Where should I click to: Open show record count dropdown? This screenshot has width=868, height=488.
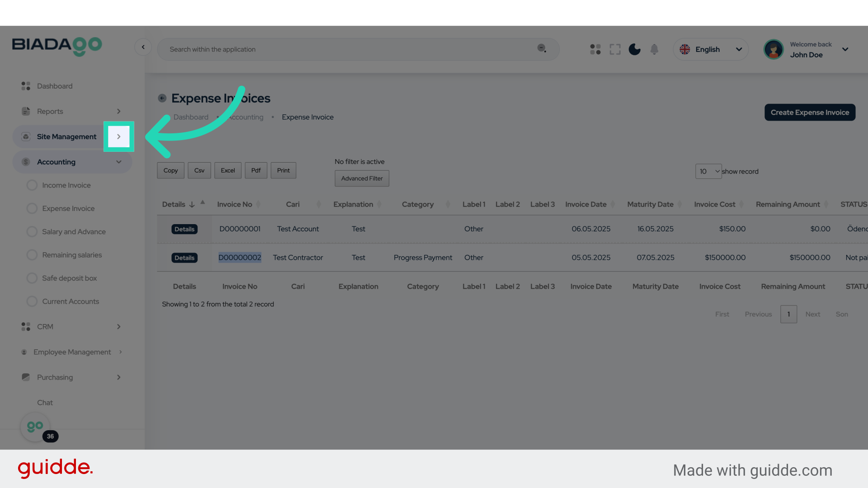tap(708, 171)
